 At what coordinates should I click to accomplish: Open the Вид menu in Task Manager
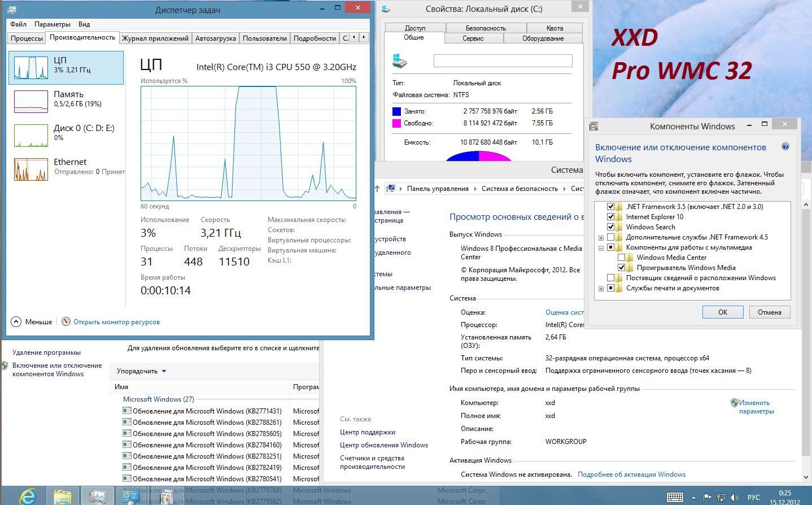[84, 24]
